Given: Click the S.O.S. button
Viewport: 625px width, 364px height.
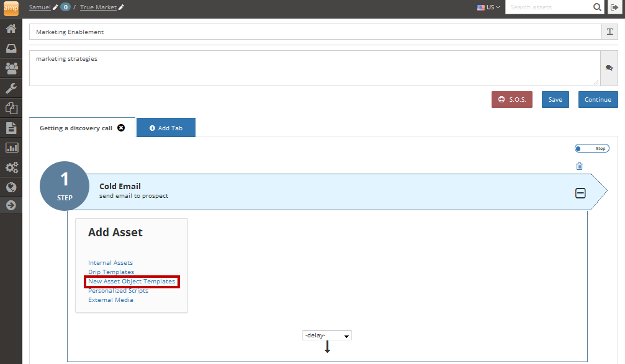Looking at the screenshot, I should tap(512, 100).
